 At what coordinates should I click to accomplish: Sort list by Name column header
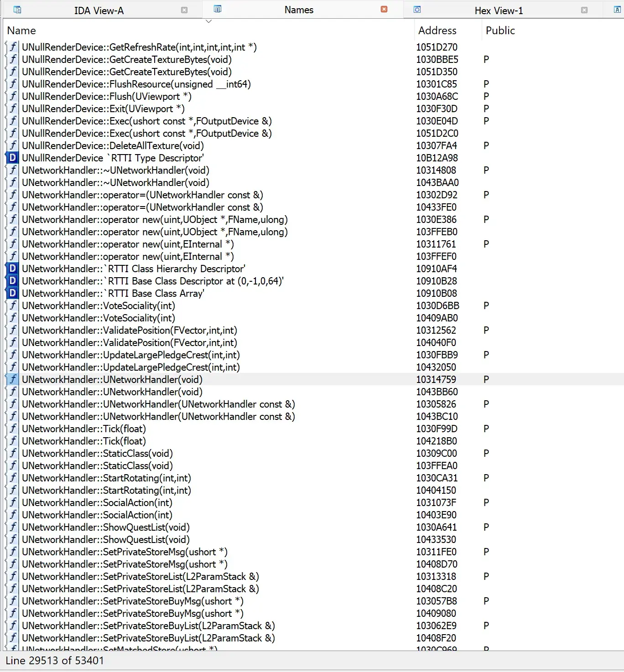(21, 31)
